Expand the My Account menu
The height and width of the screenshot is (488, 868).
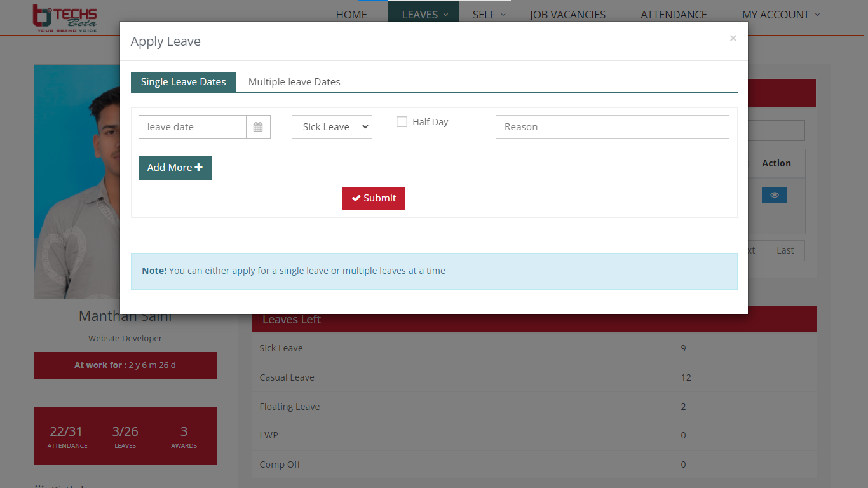[780, 14]
